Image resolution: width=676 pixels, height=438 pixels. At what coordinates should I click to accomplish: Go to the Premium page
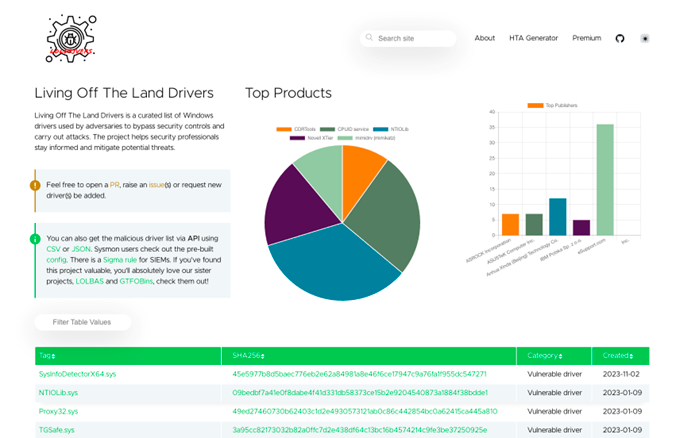pos(586,38)
